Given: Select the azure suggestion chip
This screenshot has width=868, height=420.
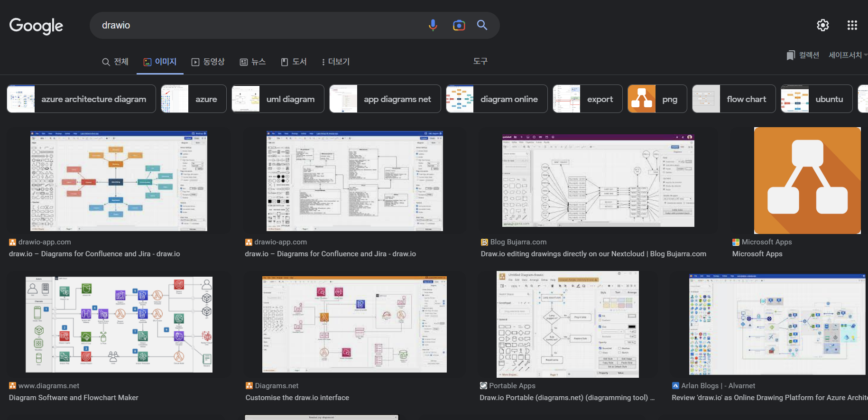Looking at the screenshot, I should point(194,99).
